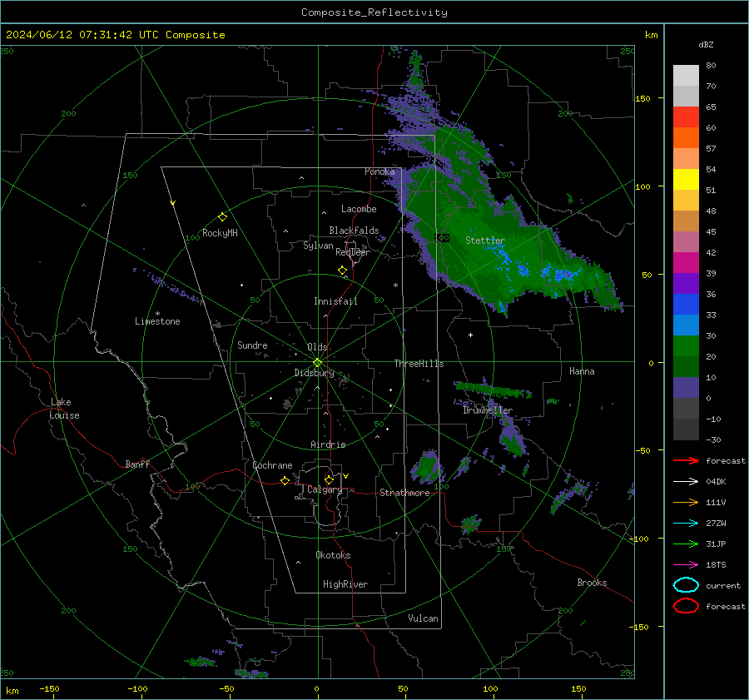Click the Limestone label
Image resolution: width=749 pixels, height=700 pixels.
click(x=157, y=321)
